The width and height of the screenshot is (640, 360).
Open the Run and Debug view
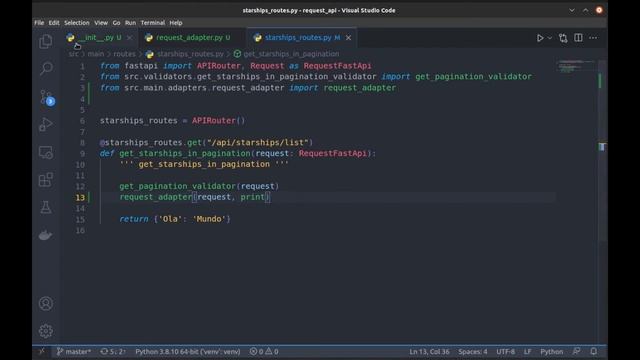coord(46,124)
